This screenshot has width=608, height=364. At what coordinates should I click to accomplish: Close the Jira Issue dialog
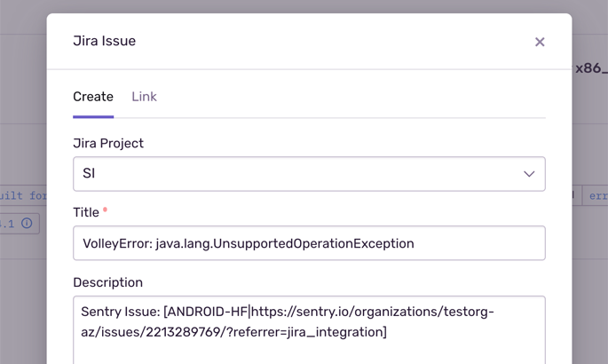point(540,42)
